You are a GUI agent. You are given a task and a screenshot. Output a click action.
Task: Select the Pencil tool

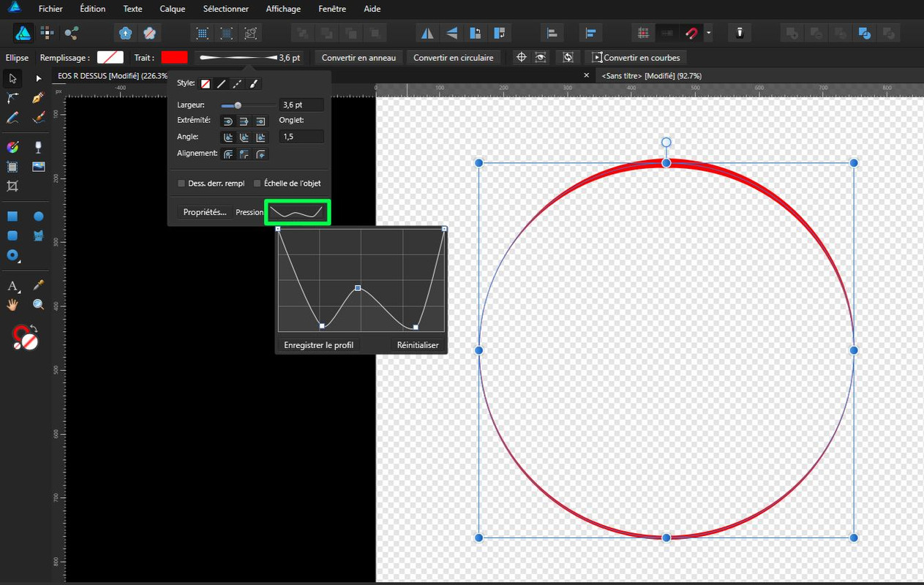click(12, 118)
